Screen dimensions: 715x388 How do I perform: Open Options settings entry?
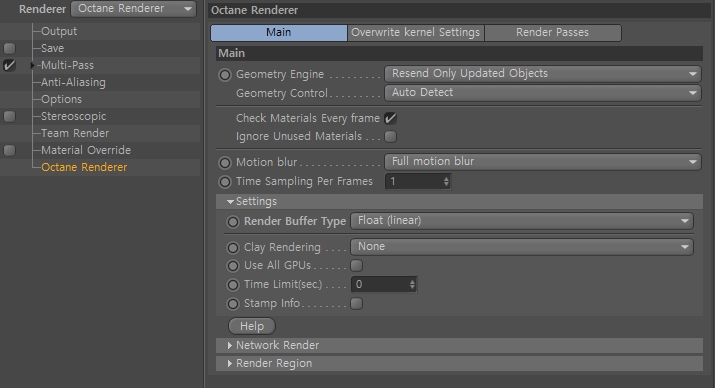click(62, 99)
